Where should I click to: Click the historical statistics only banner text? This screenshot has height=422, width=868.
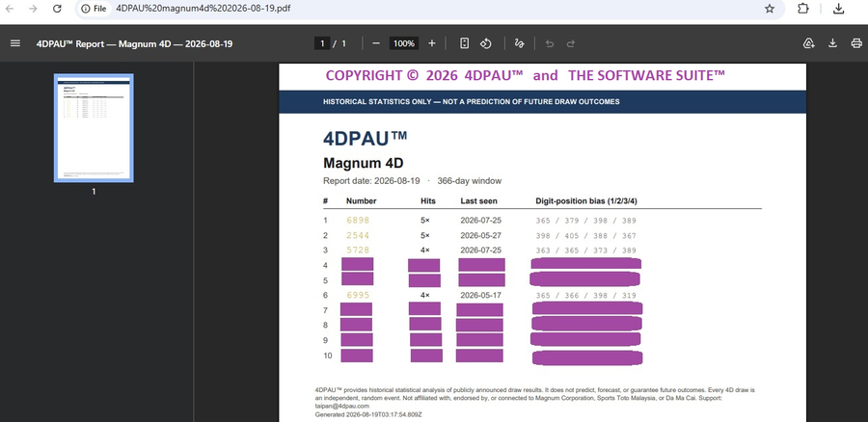pyautogui.click(x=471, y=102)
